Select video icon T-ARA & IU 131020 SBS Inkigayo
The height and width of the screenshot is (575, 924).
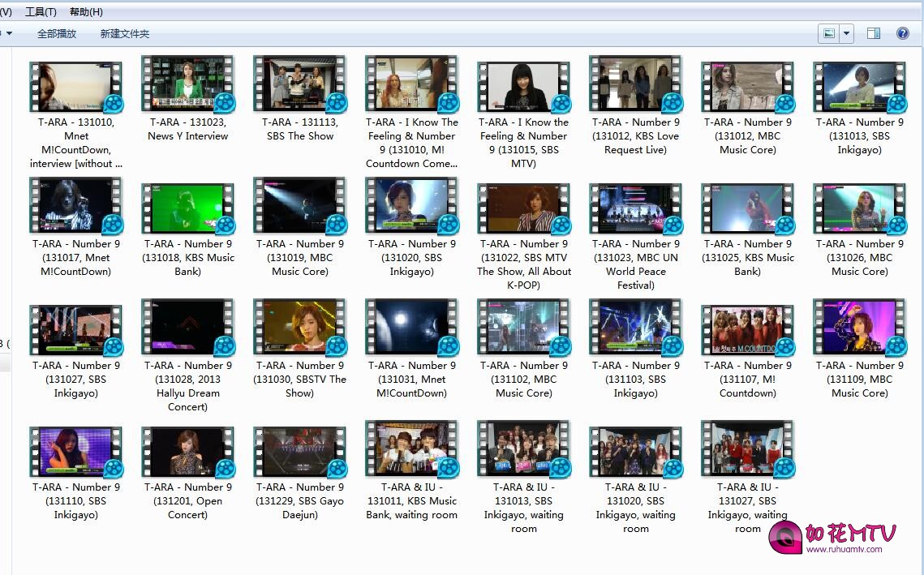tap(636, 452)
